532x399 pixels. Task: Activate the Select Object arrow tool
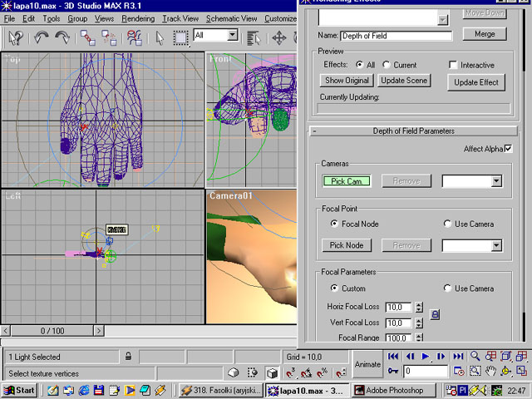tap(160, 37)
